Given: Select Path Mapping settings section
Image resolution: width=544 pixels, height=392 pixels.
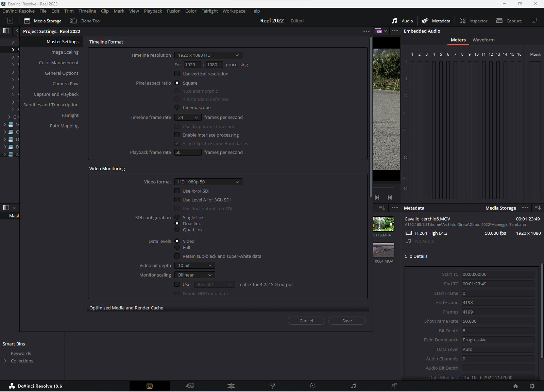Looking at the screenshot, I should pyautogui.click(x=64, y=126).
